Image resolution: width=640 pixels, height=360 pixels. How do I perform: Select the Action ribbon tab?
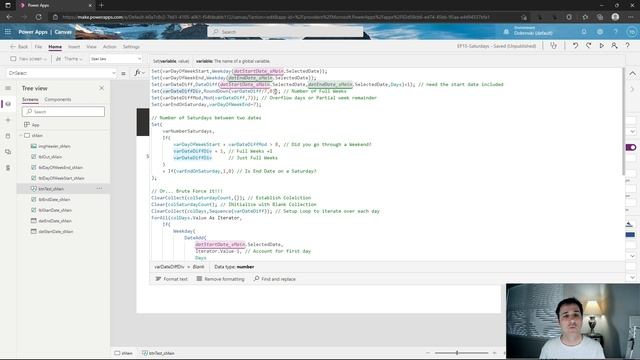[109, 47]
